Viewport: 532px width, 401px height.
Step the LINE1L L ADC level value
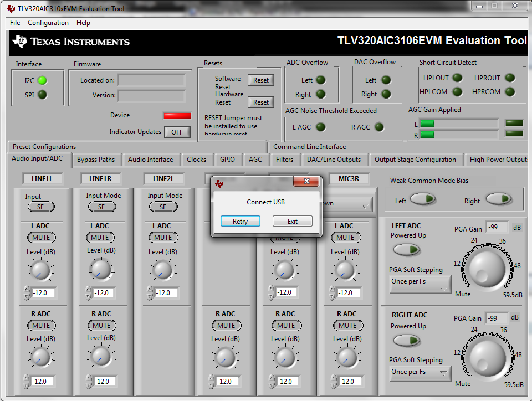(x=27, y=293)
